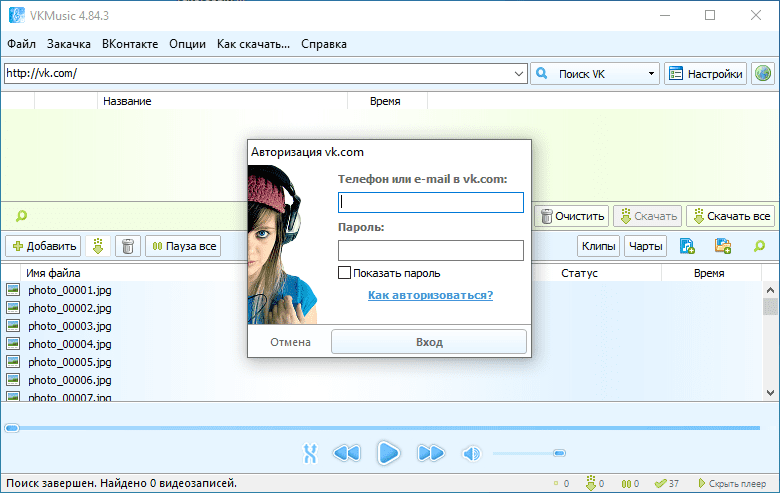Viewport: 780px width, 493px height.
Task: Open the Как скачать... menu
Action: [253, 44]
